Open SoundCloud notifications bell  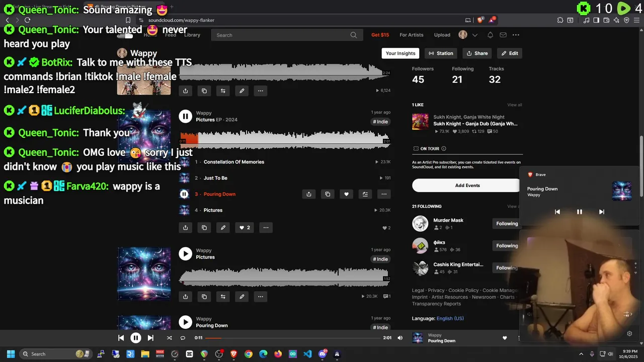(x=490, y=35)
